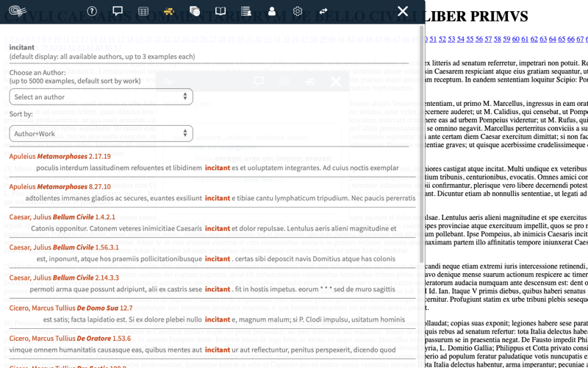Open the settings gear icon

(x=298, y=11)
